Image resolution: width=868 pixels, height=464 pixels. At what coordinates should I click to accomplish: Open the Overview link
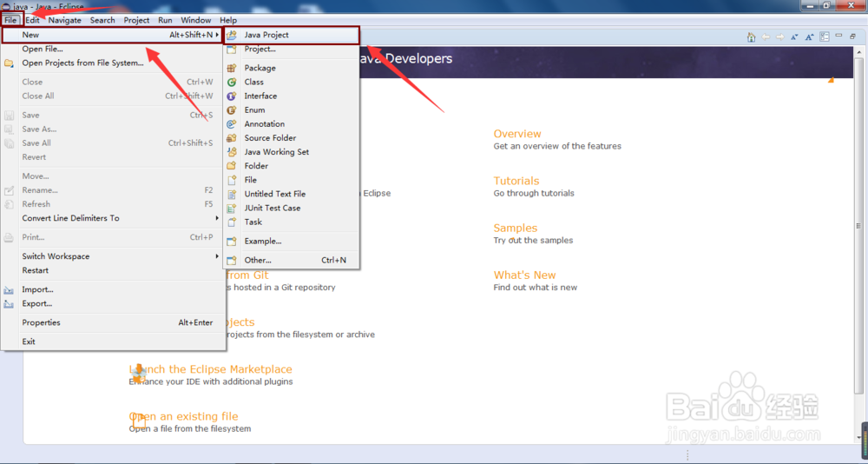517,134
